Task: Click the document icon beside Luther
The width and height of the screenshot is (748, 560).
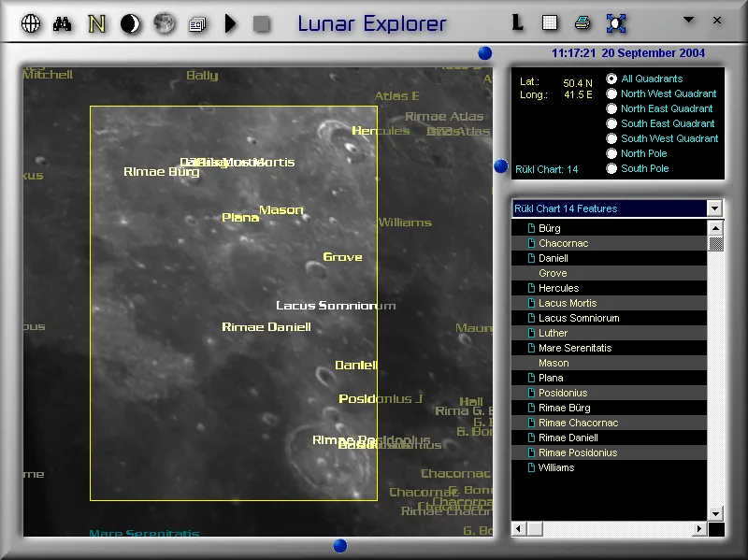Action: coord(531,333)
